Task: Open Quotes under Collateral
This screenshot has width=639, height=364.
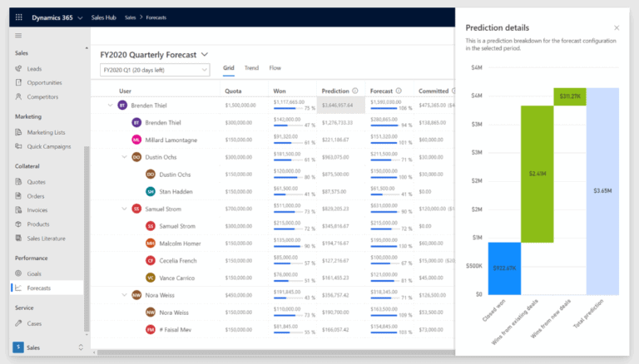Action: (37, 182)
